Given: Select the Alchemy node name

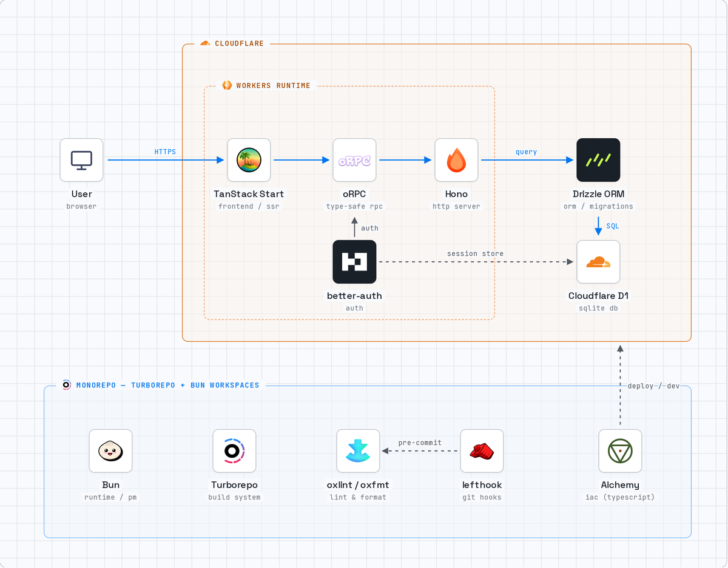Looking at the screenshot, I should point(620,485).
